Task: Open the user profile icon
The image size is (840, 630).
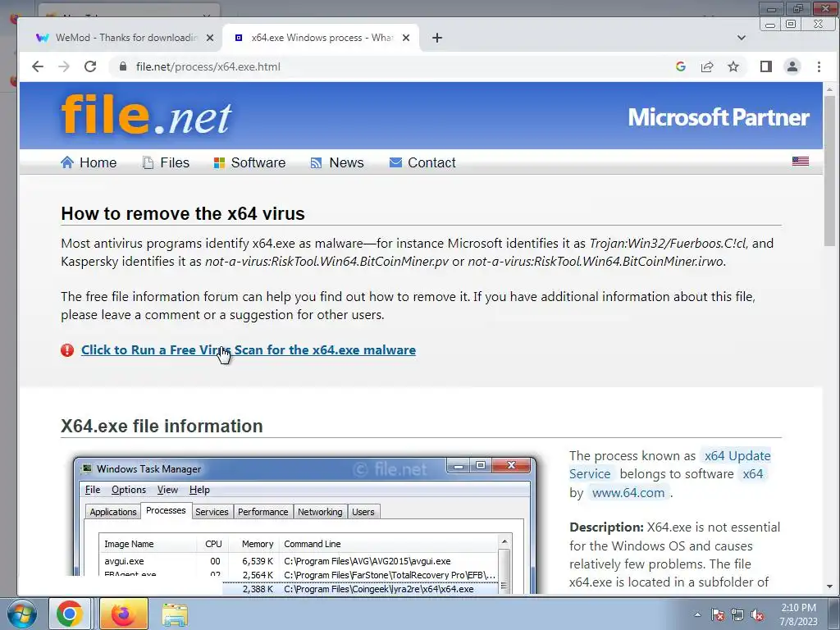Action: 792,66
